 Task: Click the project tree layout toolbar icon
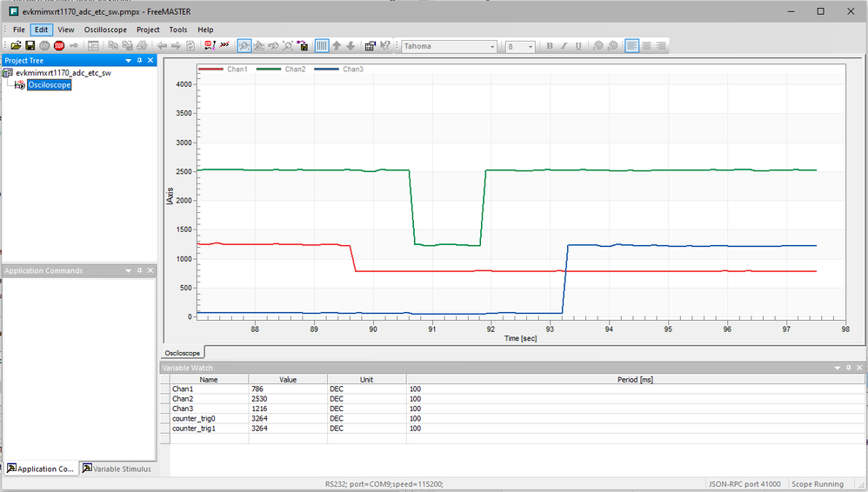click(x=94, y=46)
